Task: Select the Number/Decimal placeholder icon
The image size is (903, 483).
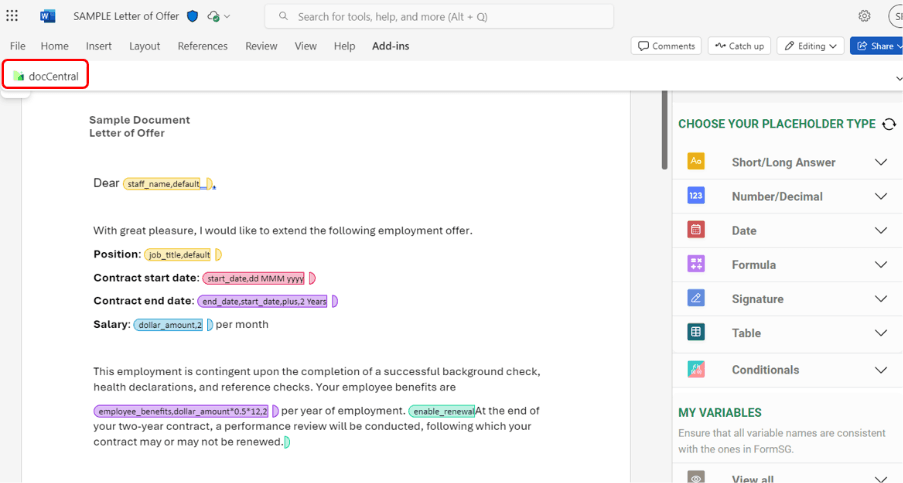Action: pos(696,196)
